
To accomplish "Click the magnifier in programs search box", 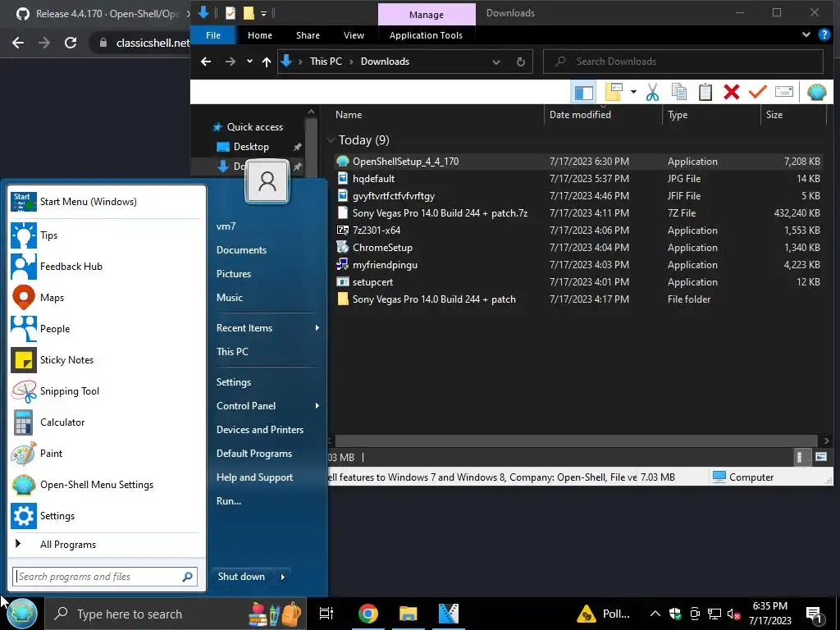I will point(187,577).
